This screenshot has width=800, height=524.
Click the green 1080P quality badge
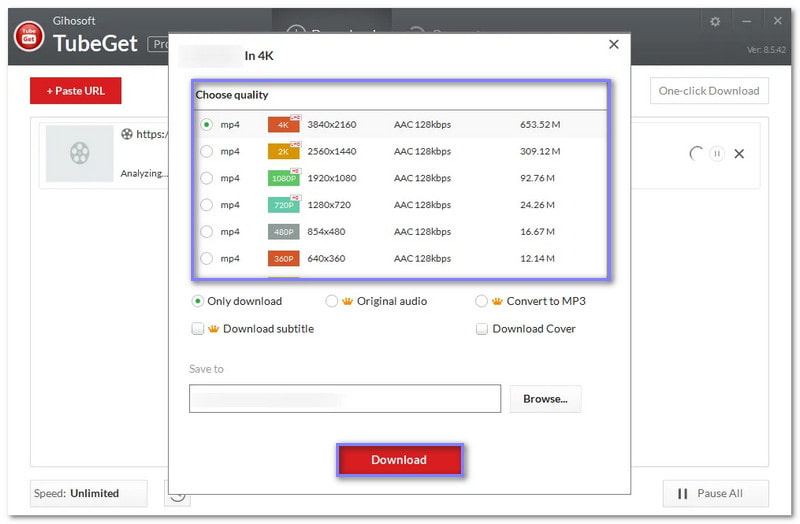pos(284,178)
